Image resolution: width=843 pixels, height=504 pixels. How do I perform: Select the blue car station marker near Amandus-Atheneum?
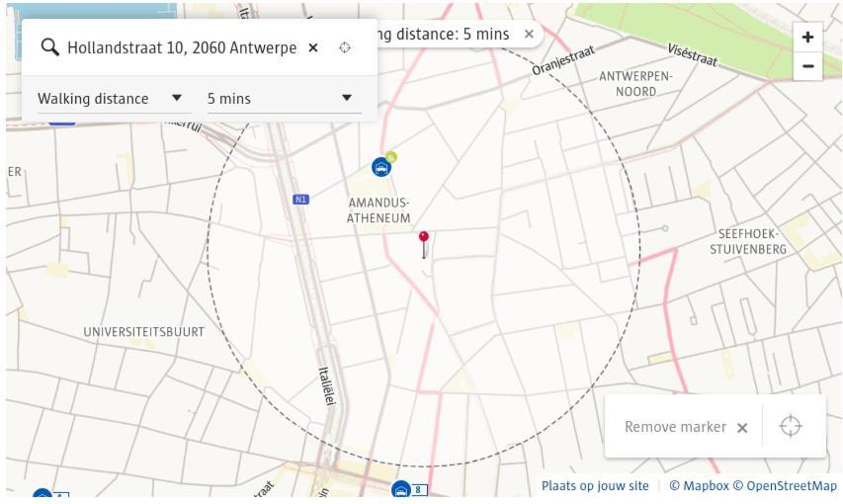click(x=380, y=168)
